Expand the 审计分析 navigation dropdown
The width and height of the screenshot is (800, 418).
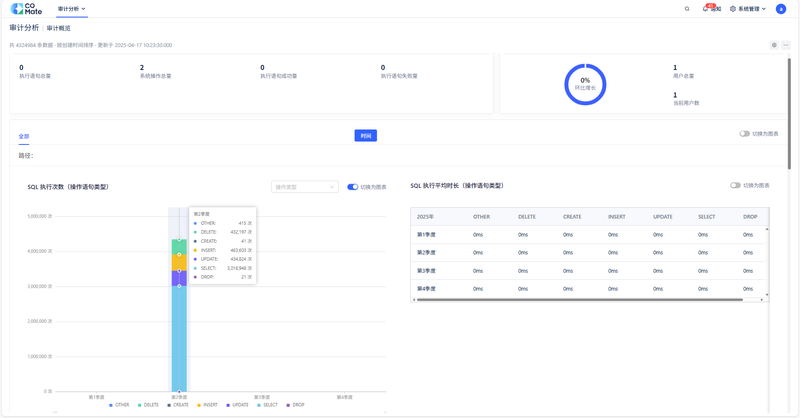[x=71, y=9]
